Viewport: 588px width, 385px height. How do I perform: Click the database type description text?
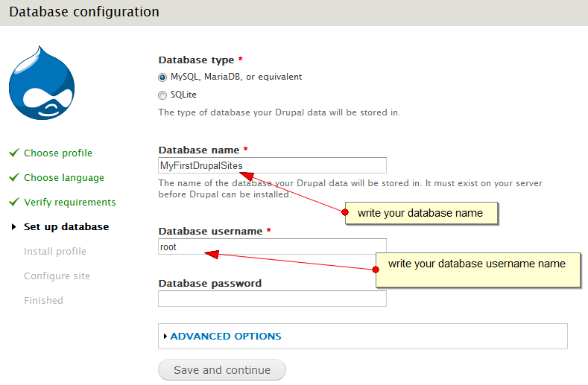click(x=279, y=112)
